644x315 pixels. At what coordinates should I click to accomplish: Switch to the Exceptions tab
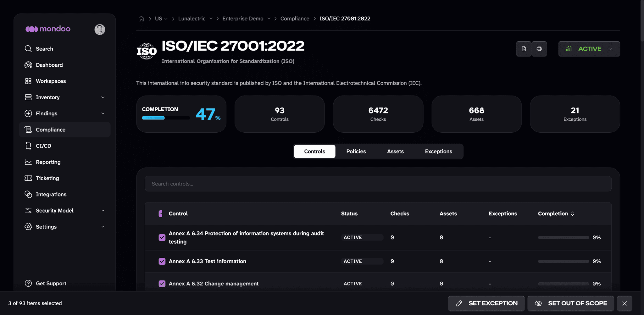click(438, 152)
